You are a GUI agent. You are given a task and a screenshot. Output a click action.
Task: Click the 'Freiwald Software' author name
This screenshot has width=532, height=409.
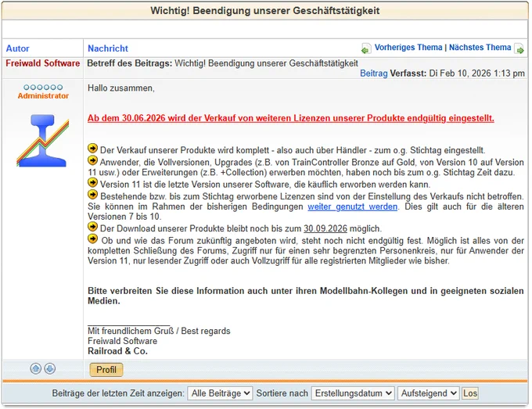[43, 63]
